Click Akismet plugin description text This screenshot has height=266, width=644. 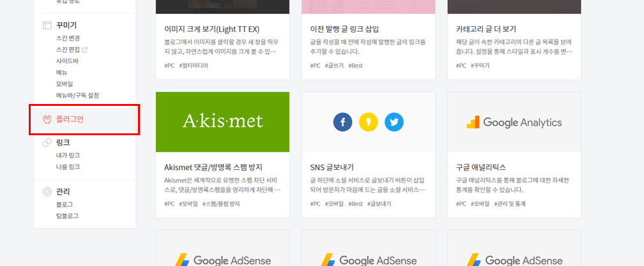click(x=222, y=185)
